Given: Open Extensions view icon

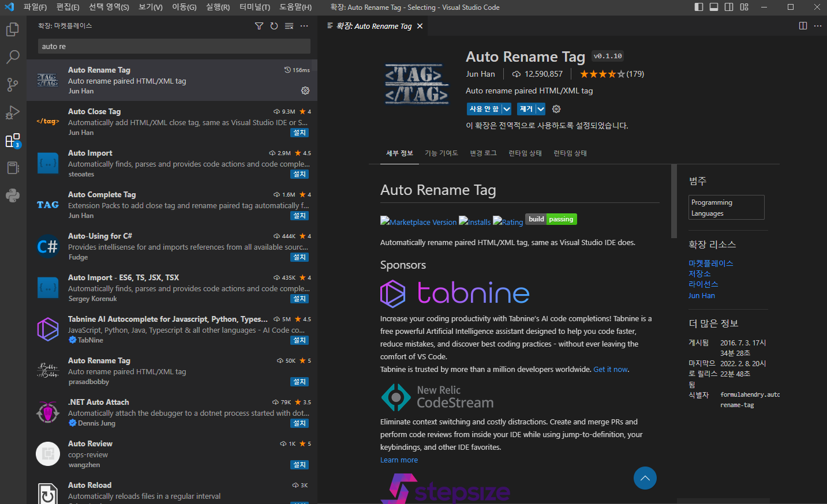Looking at the screenshot, I should tap(13, 140).
